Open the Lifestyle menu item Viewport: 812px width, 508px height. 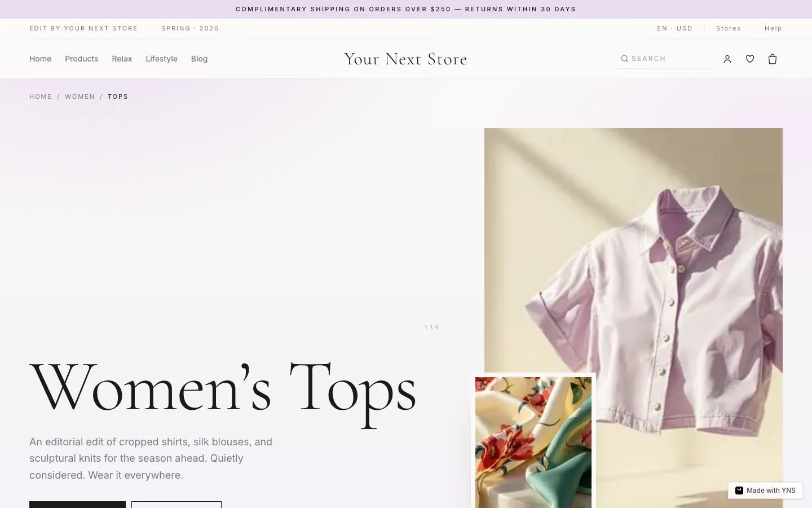(161, 59)
